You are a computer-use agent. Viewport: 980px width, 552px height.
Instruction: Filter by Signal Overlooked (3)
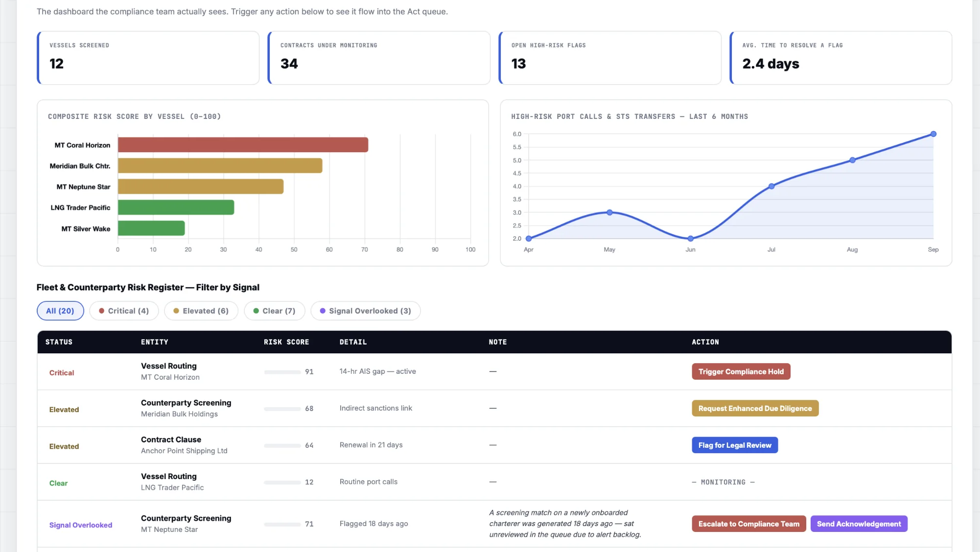pyautogui.click(x=366, y=311)
